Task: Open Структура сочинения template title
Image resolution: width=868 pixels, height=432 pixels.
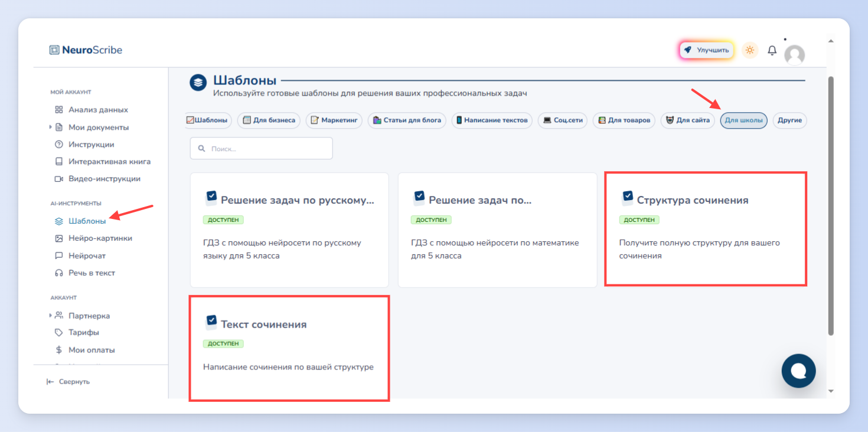Action: click(693, 200)
